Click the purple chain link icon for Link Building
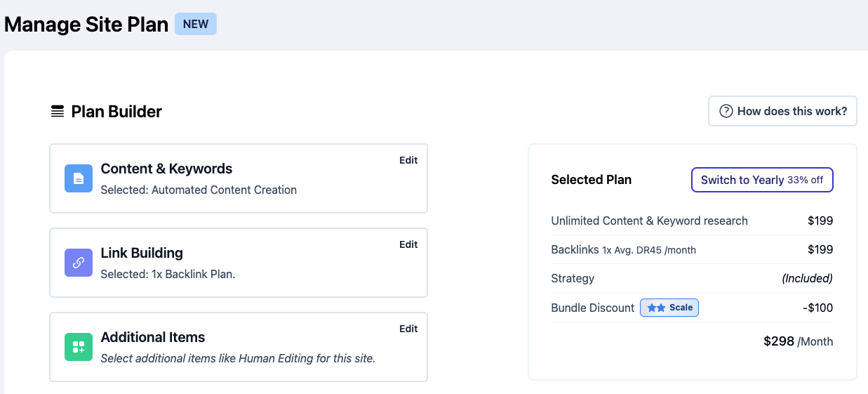The height and width of the screenshot is (394, 868). [x=79, y=263]
